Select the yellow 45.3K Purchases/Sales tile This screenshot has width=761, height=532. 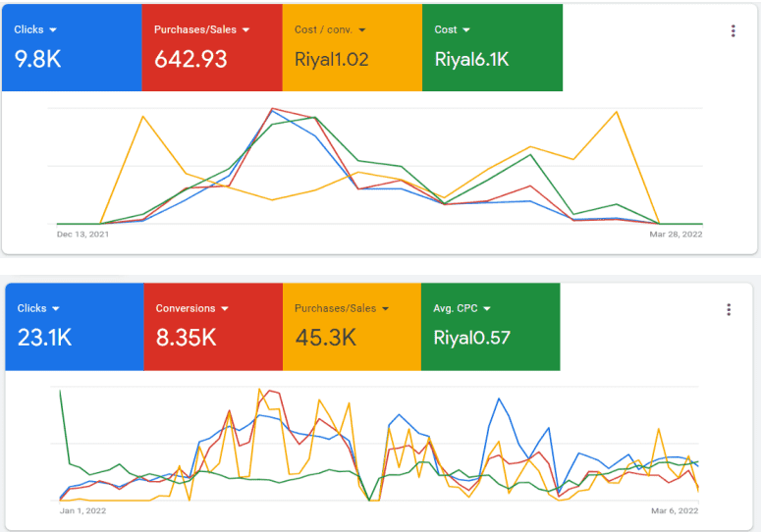point(352,327)
